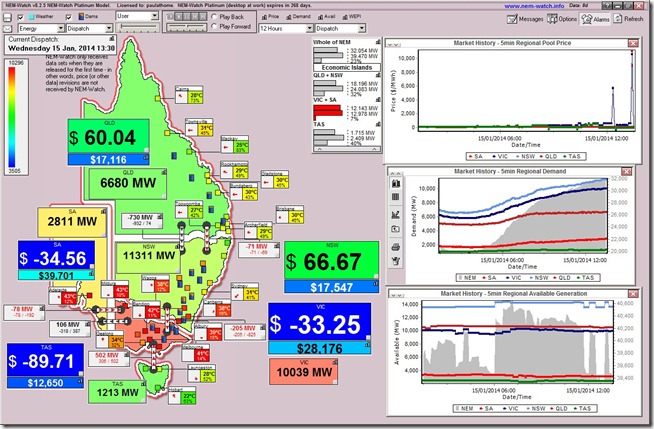Image resolution: width=654 pixels, height=429 pixels.
Task: Open the Options dialog
Action: 562,19
